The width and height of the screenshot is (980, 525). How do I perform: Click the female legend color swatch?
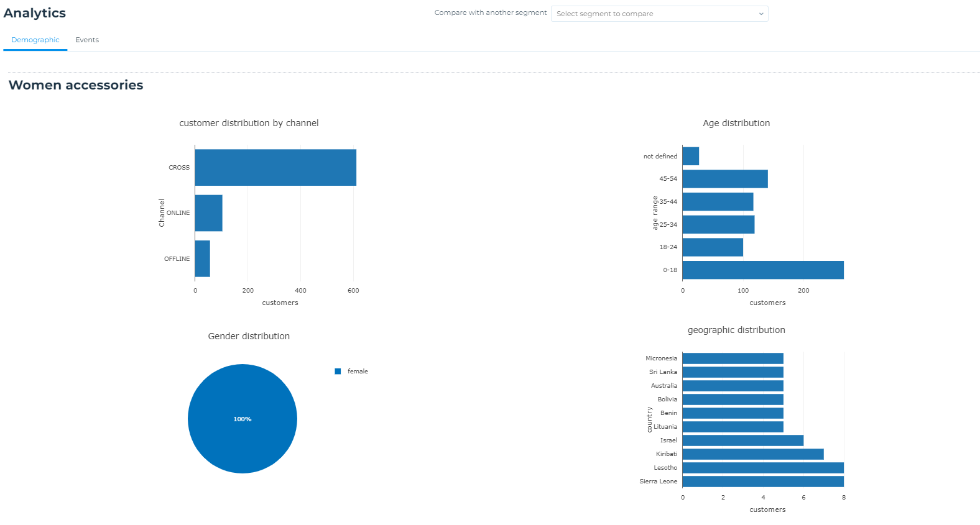click(x=338, y=372)
